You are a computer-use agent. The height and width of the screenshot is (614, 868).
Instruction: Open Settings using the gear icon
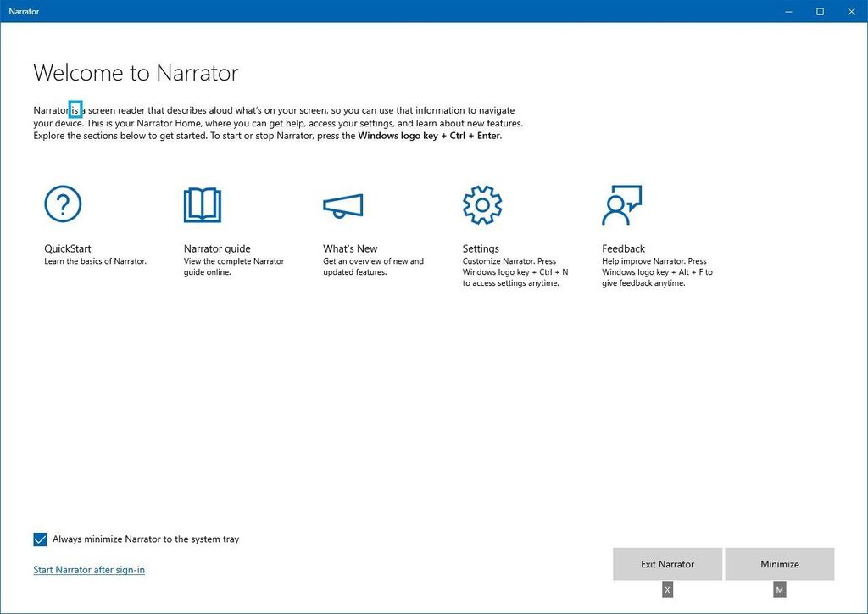click(481, 204)
